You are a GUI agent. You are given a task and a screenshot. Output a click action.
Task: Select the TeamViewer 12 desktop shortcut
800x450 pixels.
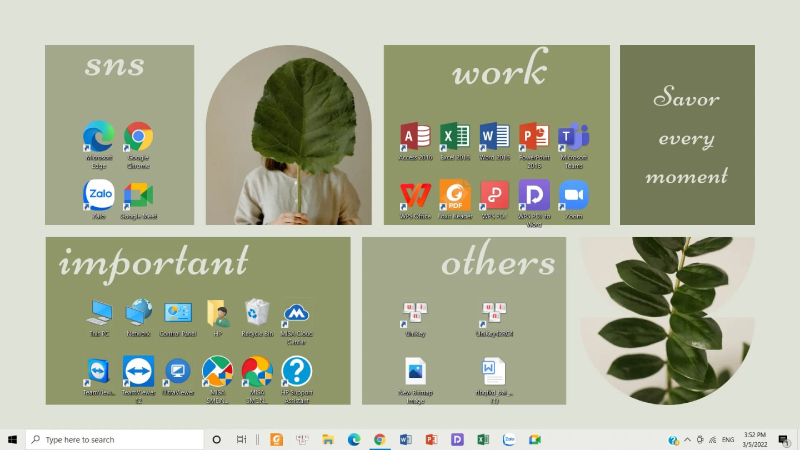138,380
